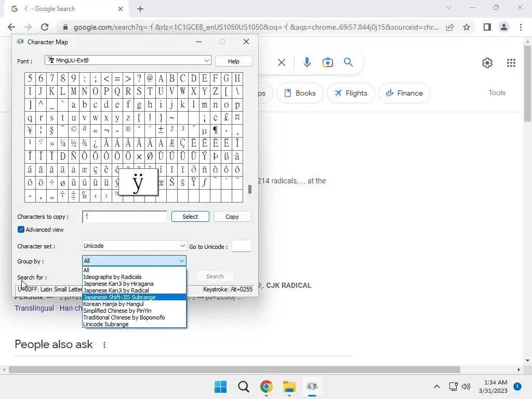This screenshot has height=399, width=532.
Task: Reload the Google search page
Action: pos(45,27)
